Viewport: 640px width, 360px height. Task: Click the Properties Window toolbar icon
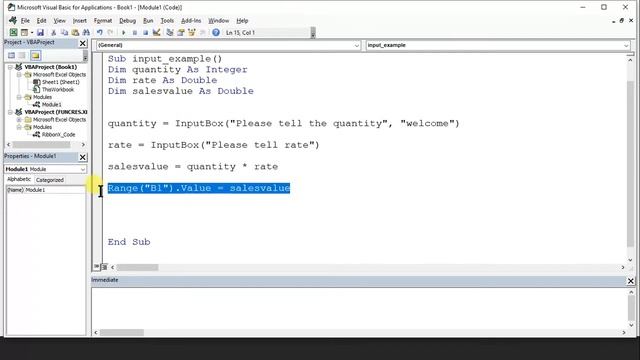click(180, 33)
